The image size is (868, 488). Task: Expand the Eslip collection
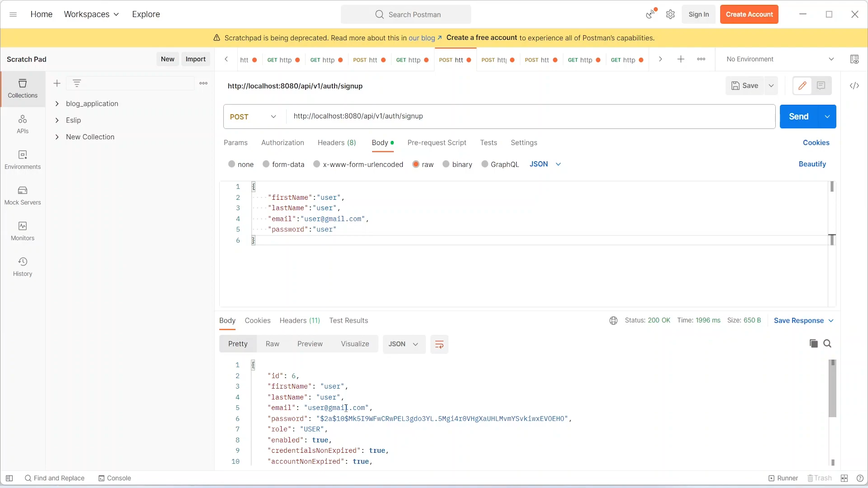[x=57, y=120]
